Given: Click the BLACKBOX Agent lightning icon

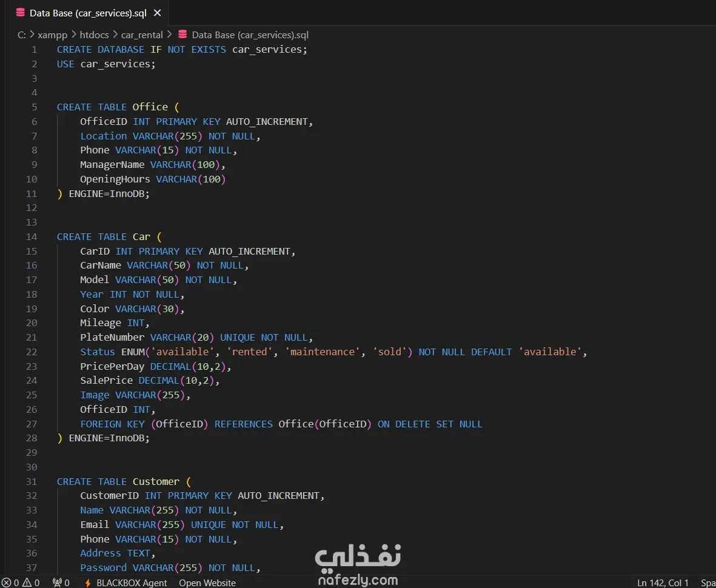Looking at the screenshot, I should coord(88,583).
